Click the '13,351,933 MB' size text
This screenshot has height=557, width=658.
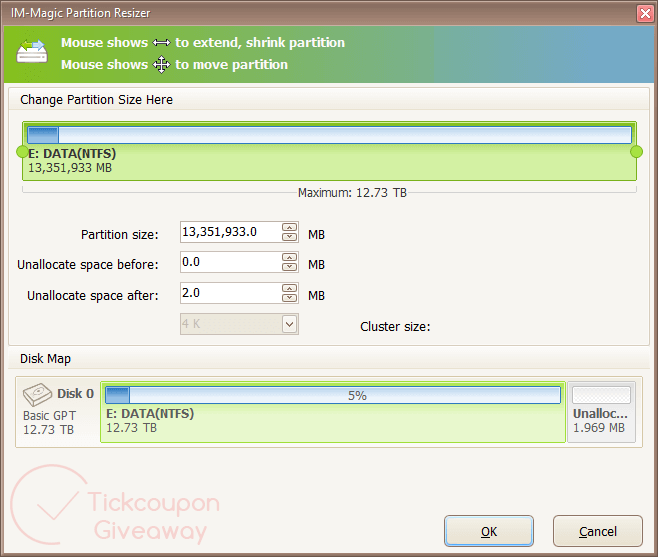pos(70,168)
